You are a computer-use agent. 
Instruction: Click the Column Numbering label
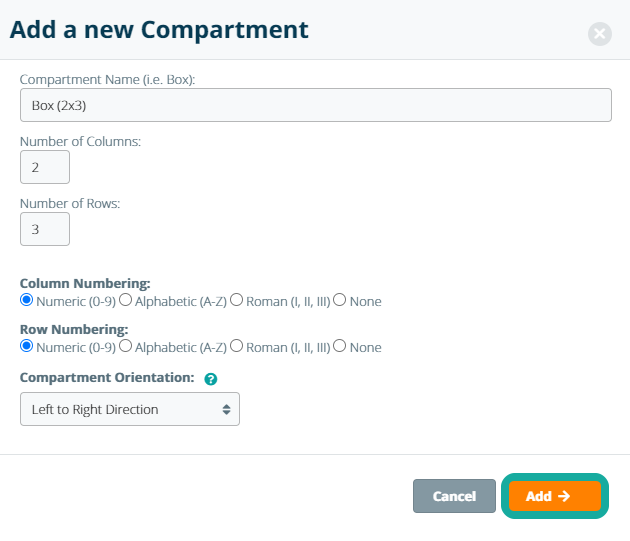pyautogui.click(x=85, y=283)
